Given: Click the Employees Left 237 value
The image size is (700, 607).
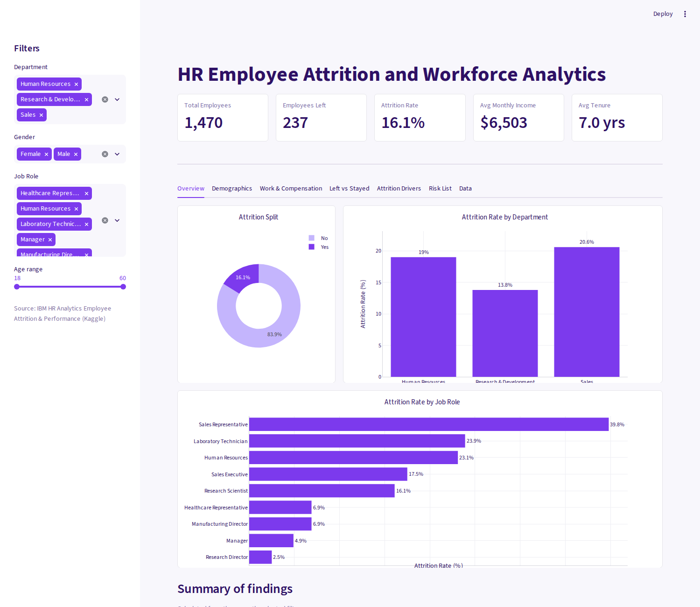Looking at the screenshot, I should tap(295, 123).
